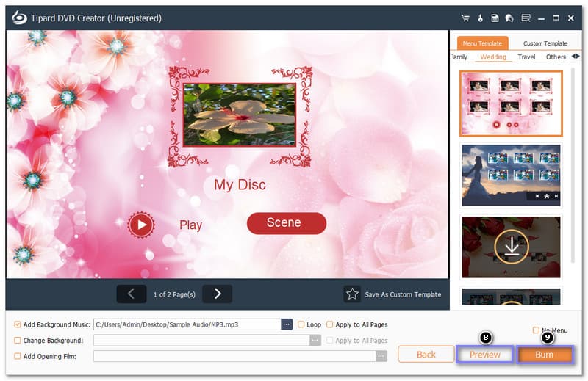This screenshot has height=381, width=588.
Task: Uncheck Add Background Music
Action: click(x=17, y=324)
